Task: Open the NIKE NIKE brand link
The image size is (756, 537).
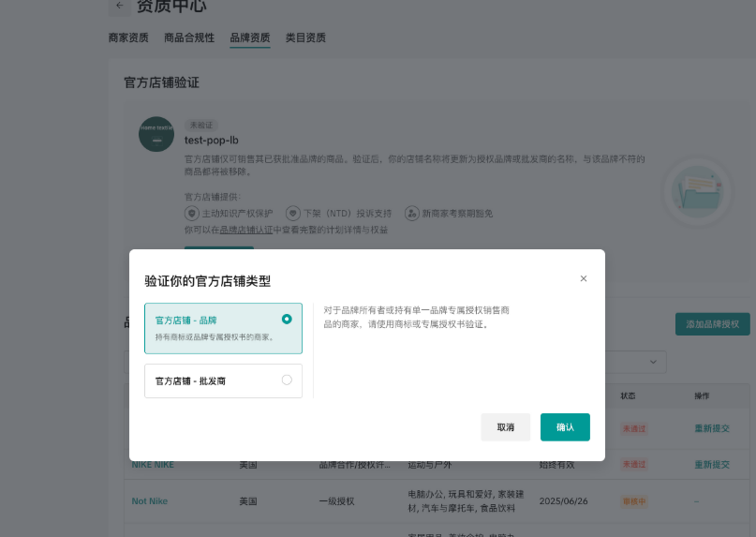Action: click(153, 465)
